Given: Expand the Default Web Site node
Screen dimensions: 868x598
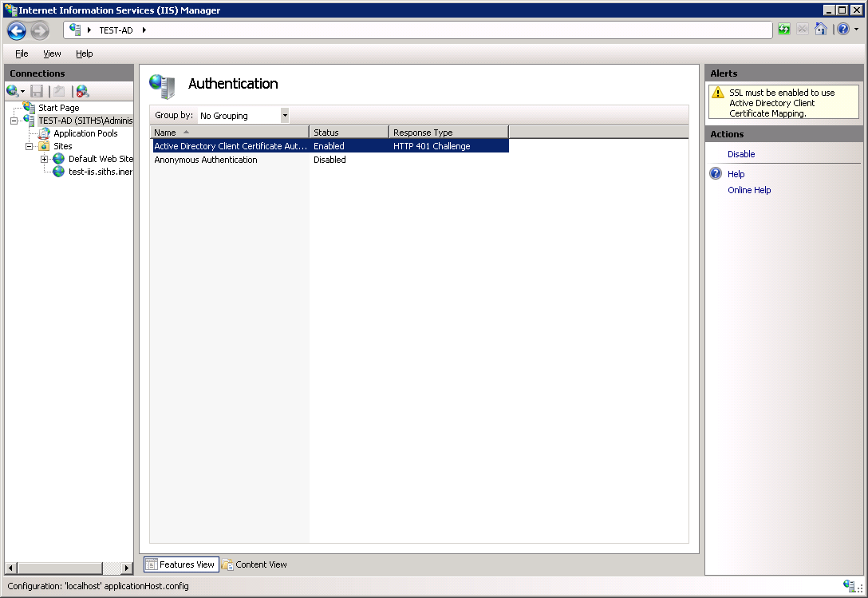Looking at the screenshot, I should pos(44,159).
